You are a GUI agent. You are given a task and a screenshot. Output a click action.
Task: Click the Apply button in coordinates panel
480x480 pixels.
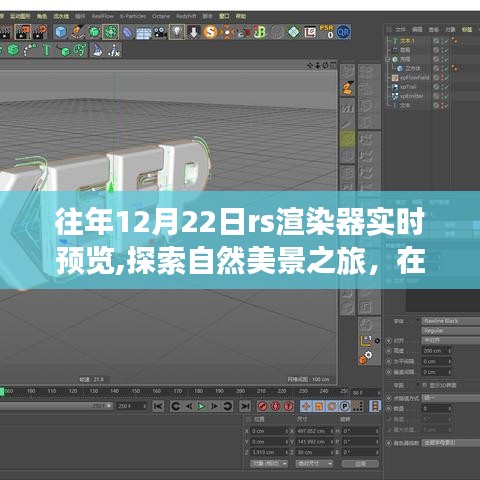360,464
